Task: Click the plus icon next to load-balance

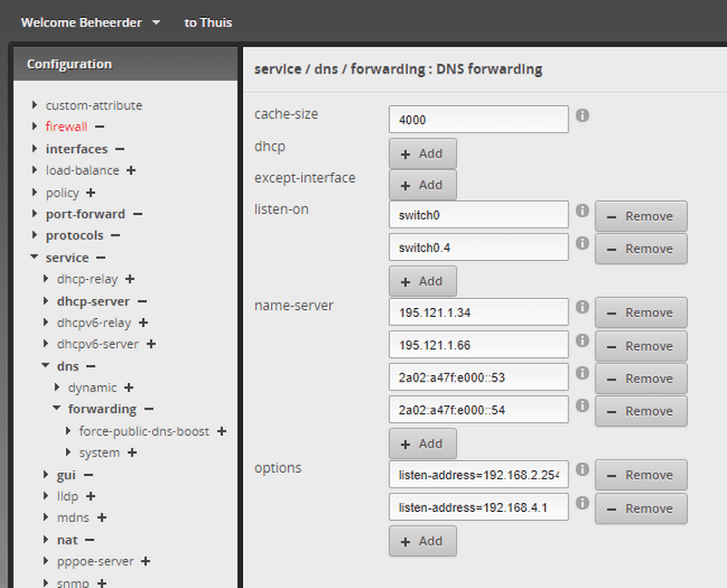Action: pyautogui.click(x=131, y=170)
